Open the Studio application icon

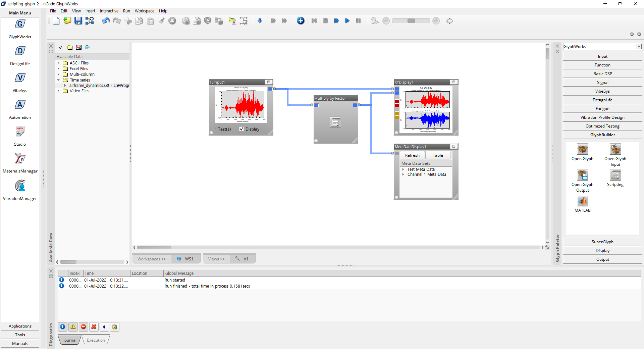coord(20,132)
